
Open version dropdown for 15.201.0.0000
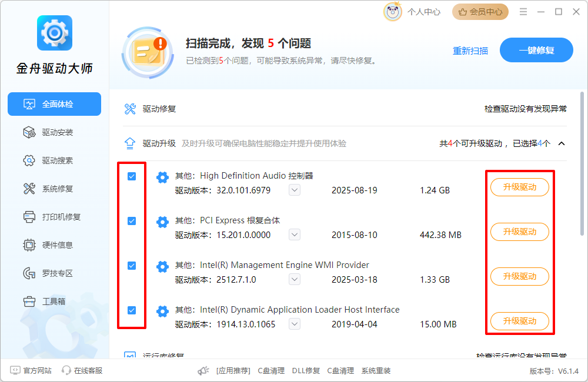click(295, 234)
